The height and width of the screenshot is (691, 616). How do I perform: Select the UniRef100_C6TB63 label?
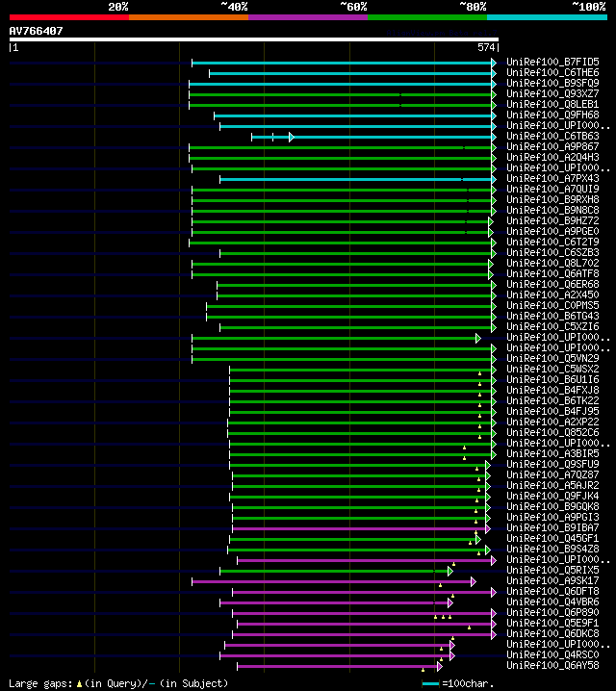(x=552, y=136)
